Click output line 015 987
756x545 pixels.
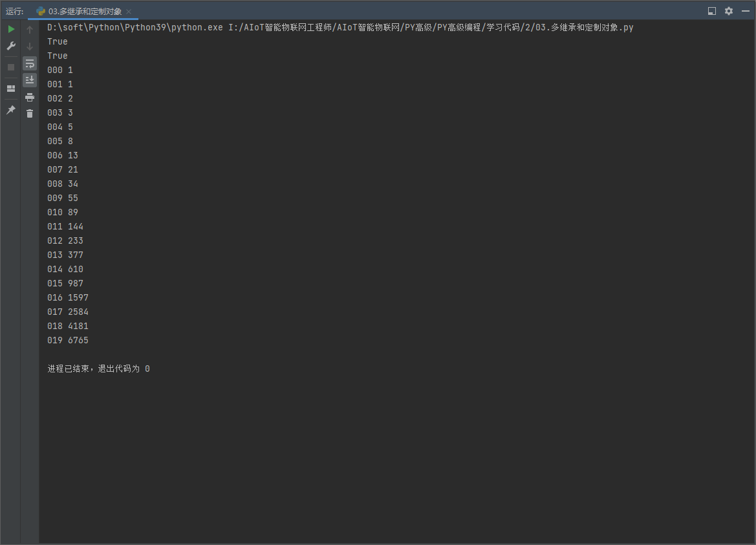(x=65, y=283)
